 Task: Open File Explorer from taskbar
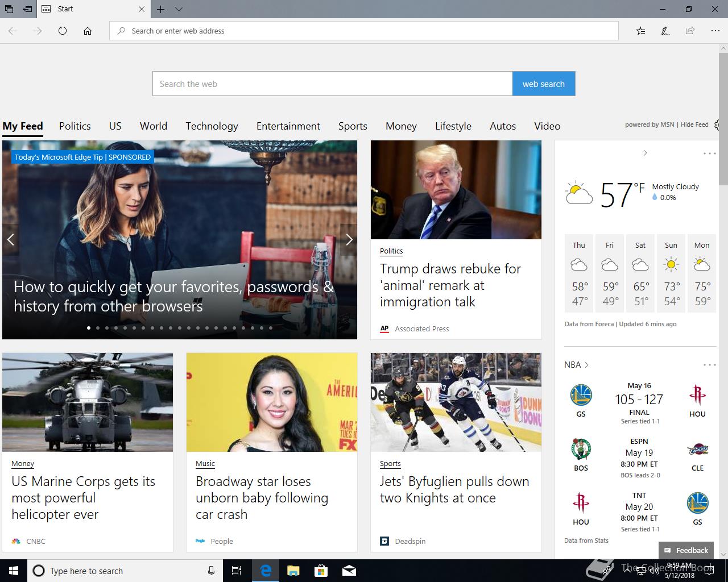[x=293, y=571]
